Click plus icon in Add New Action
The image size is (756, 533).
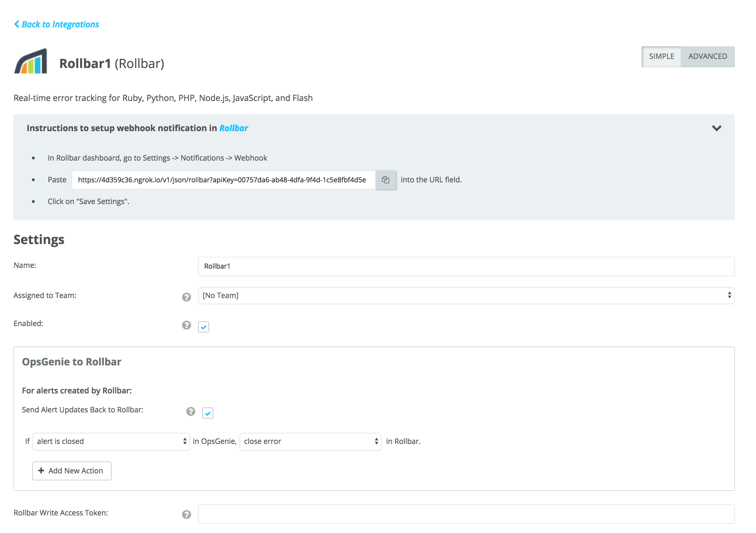(41, 471)
